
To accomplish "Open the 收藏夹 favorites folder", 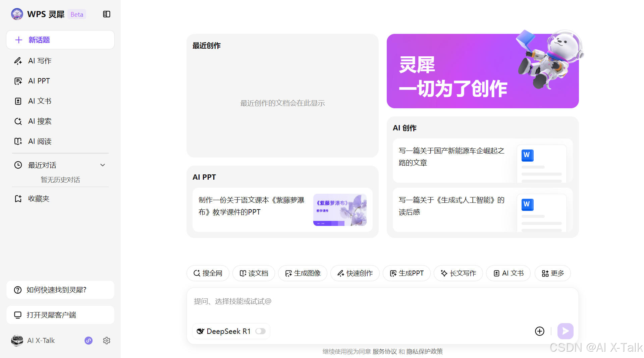I will click(60, 198).
